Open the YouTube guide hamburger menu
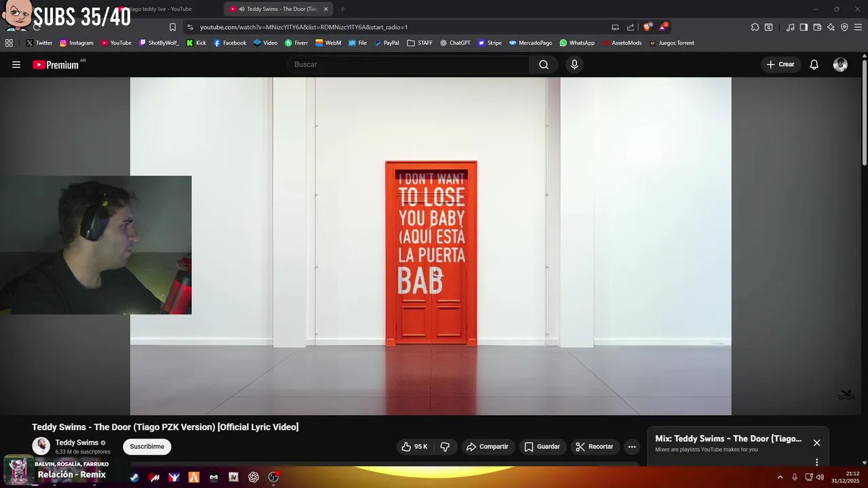 (x=16, y=64)
